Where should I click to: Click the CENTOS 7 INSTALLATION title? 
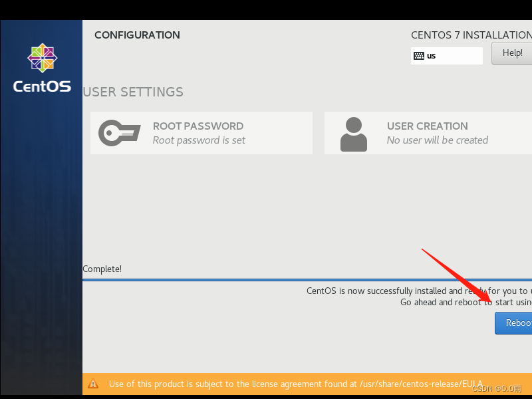(x=471, y=35)
